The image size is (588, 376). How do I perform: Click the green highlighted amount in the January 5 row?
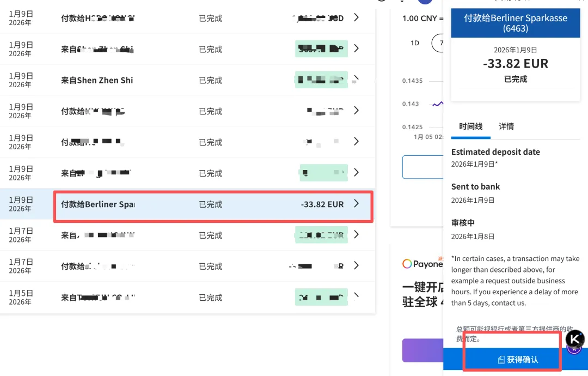[x=321, y=297]
